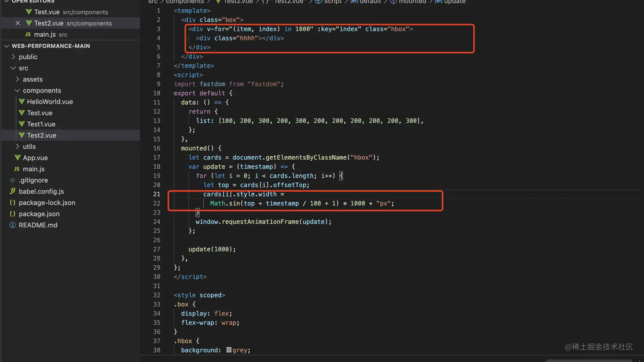Open babel.config.js file
This screenshot has height=362, width=644.
(41, 191)
